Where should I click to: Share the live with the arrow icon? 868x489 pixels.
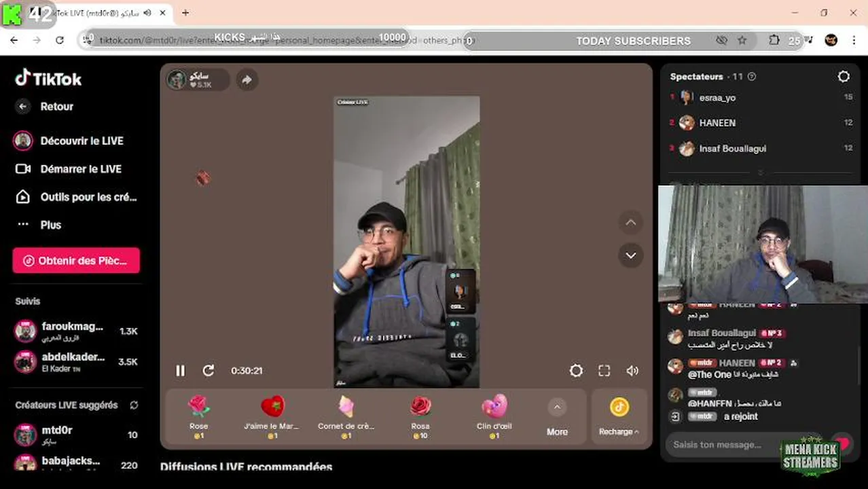point(247,79)
